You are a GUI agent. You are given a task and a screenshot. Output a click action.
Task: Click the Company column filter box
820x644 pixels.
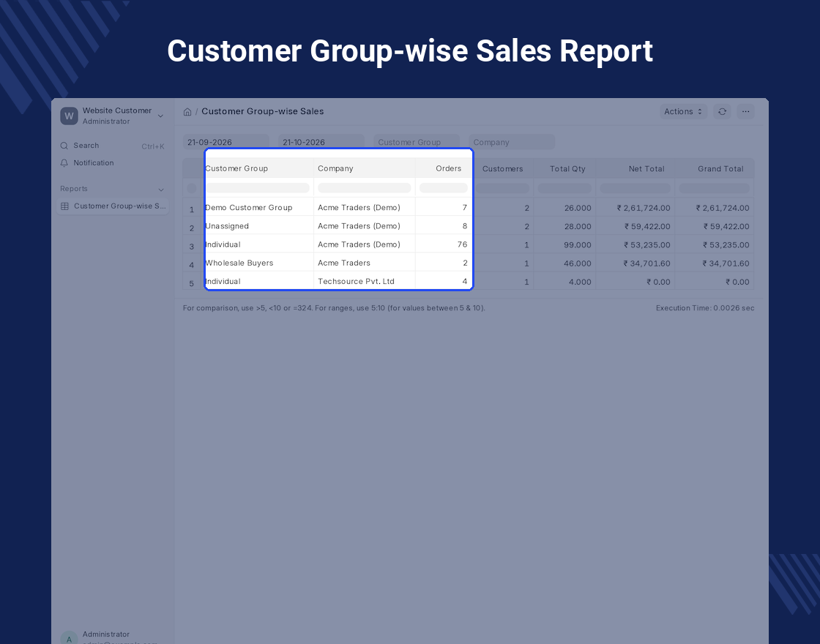click(x=365, y=187)
